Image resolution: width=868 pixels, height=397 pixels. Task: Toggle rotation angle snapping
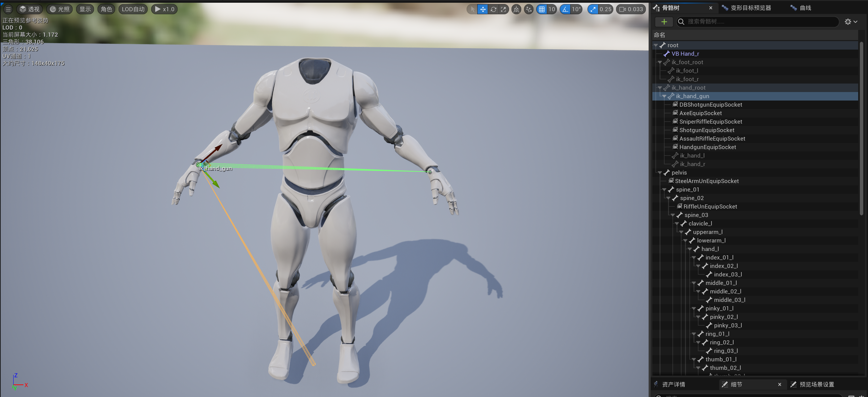pyautogui.click(x=565, y=9)
